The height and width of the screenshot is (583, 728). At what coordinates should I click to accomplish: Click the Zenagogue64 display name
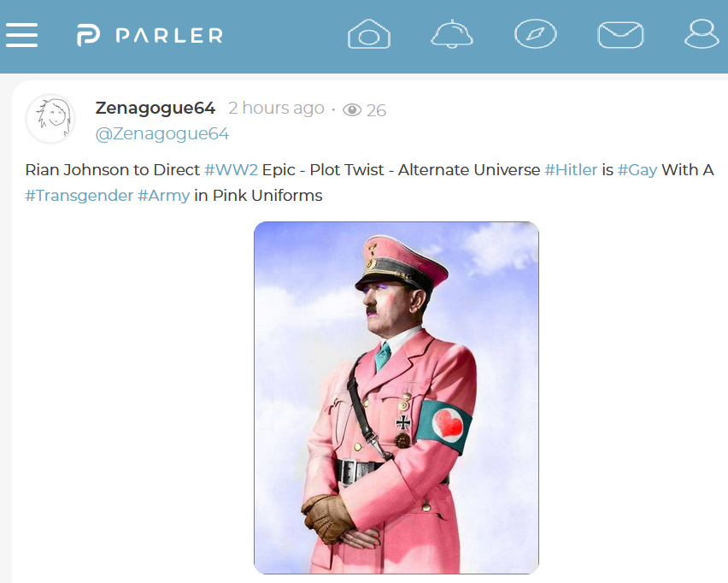(x=155, y=108)
